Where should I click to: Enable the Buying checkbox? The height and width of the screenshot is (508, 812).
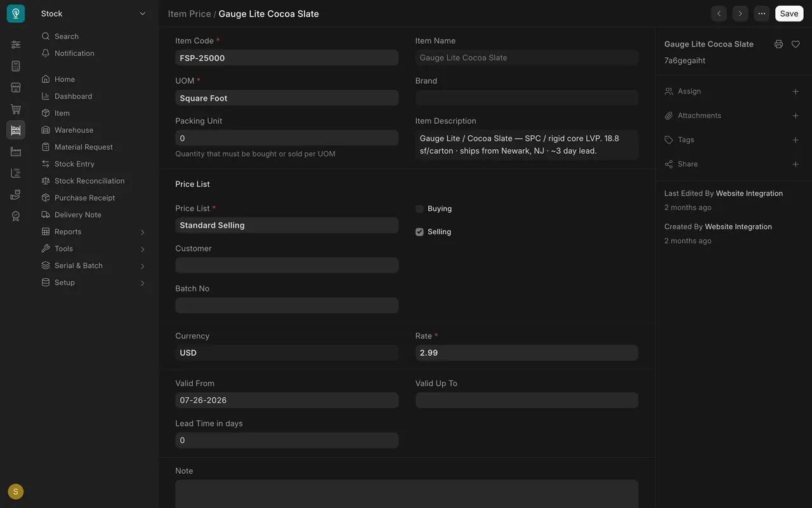point(419,209)
